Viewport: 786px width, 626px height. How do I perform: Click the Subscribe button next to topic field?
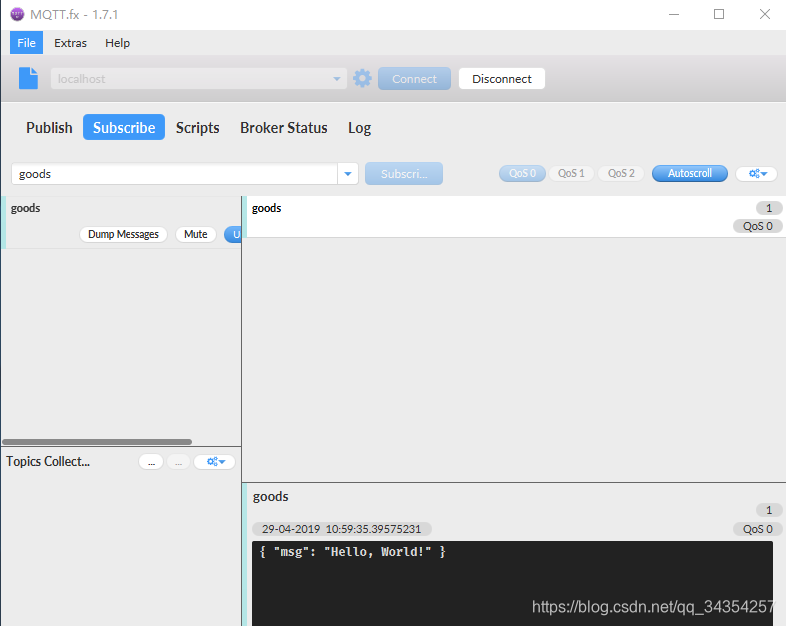[404, 174]
